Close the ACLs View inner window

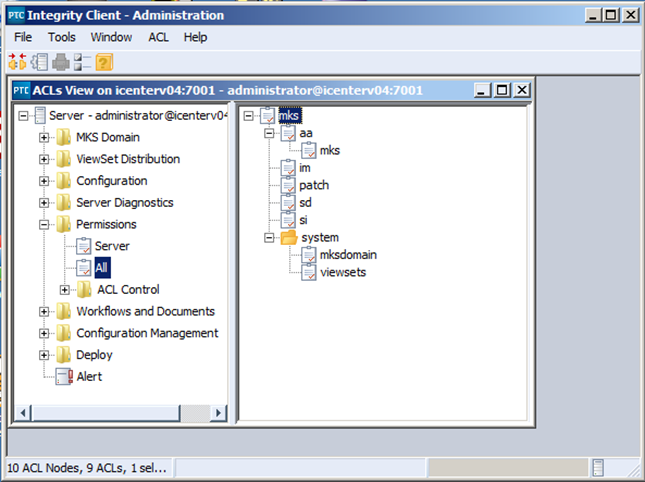click(x=522, y=90)
